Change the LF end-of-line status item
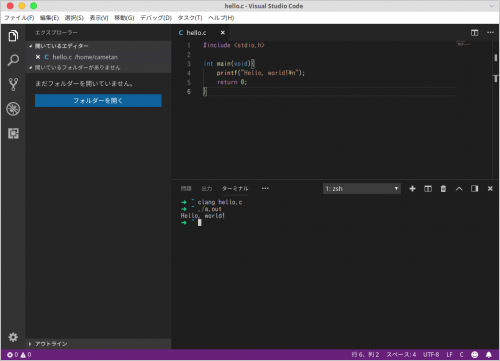 pyautogui.click(x=449, y=355)
